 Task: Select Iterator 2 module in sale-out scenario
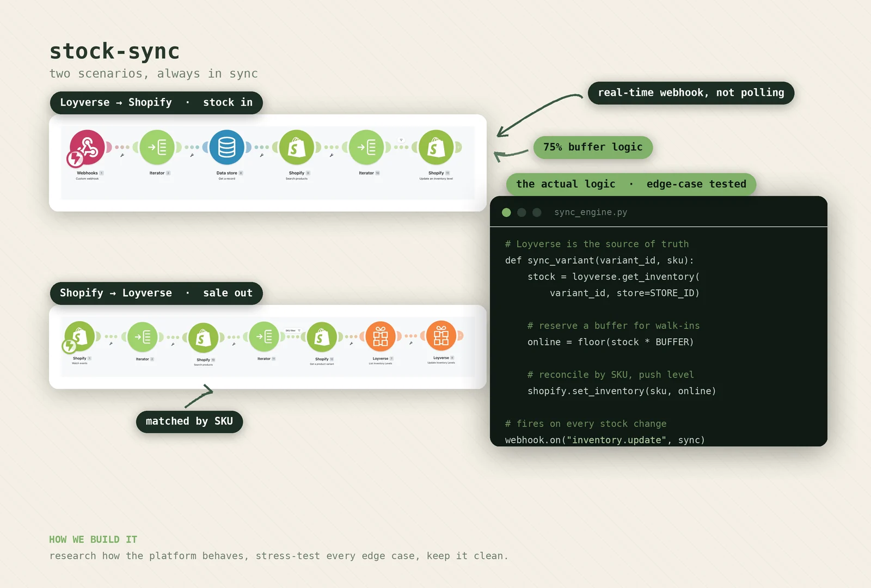click(x=142, y=337)
